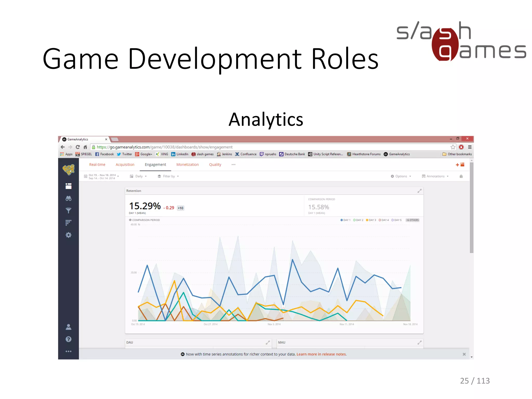Open Learn more in release notes link
Screen dimensions: 532x399
coord(321,354)
